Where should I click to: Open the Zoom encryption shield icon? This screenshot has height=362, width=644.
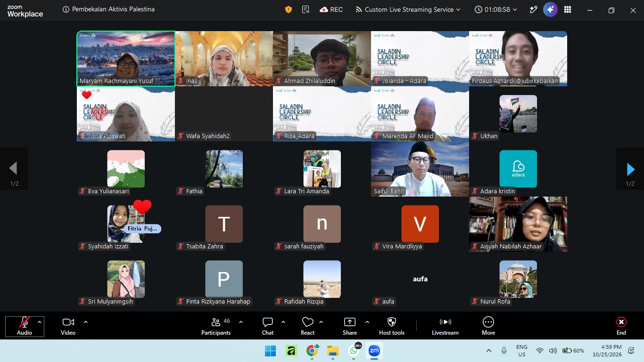(289, 9)
